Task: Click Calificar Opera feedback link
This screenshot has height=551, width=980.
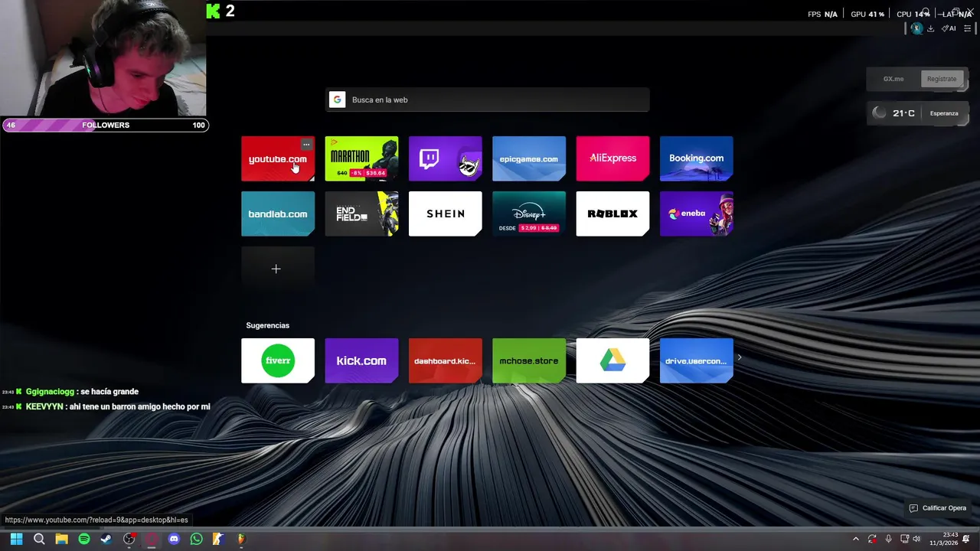Action: 937,508
